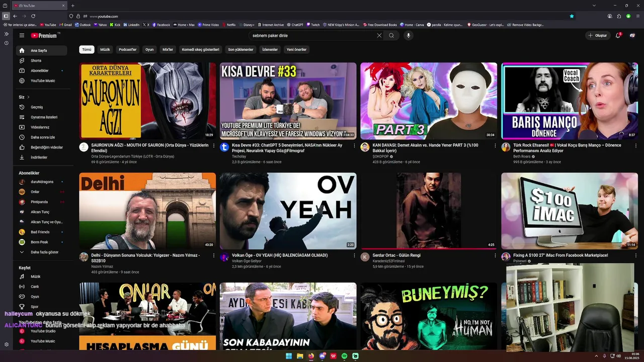The width and height of the screenshot is (644, 362).
Task: Show hidden system tray icons
Action: point(596,356)
